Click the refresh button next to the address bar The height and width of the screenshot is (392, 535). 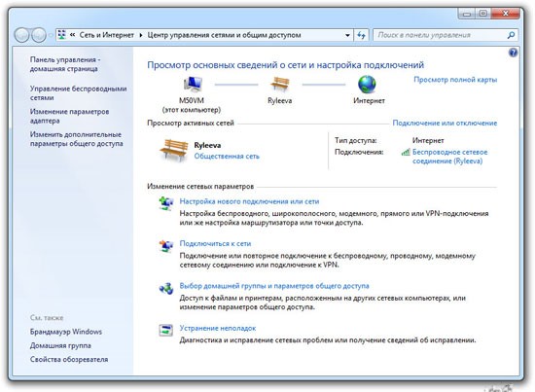361,35
